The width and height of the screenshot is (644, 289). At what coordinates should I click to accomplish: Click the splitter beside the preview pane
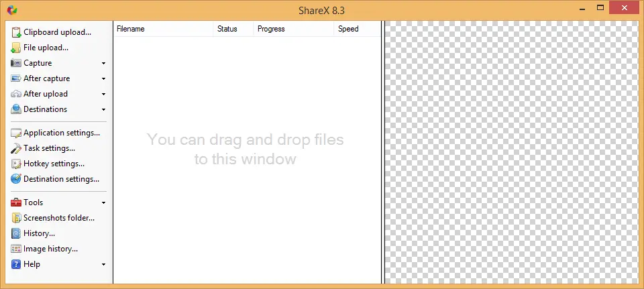point(383,152)
